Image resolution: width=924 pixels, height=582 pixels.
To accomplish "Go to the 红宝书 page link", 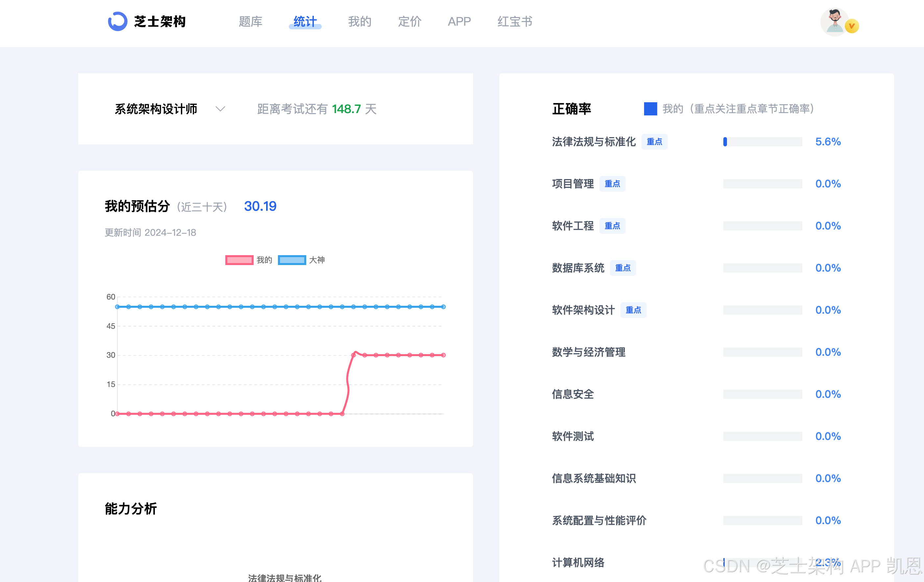I will (514, 21).
